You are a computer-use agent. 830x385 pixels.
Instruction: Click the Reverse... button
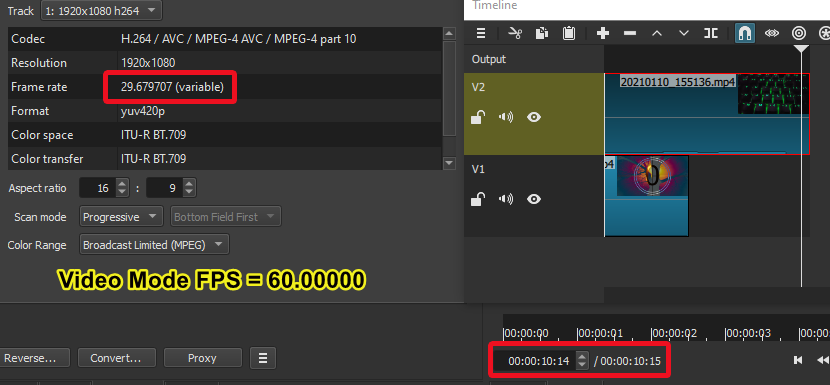click(x=34, y=358)
